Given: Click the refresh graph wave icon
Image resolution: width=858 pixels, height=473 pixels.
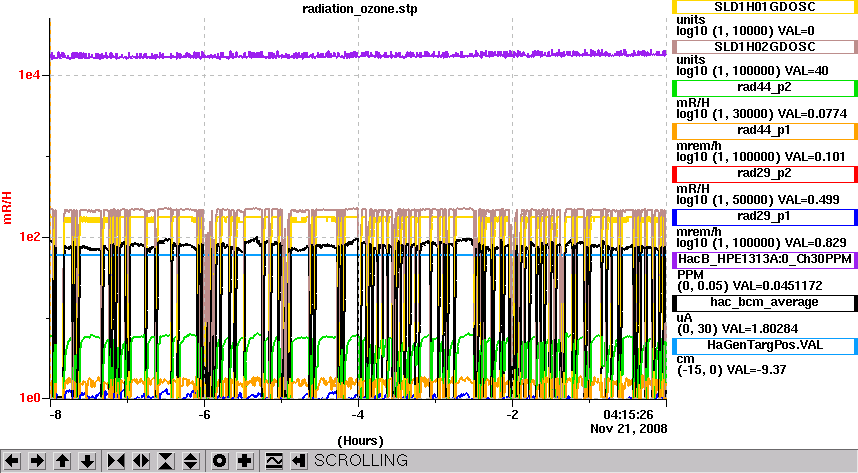Looking at the screenshot, I should click(274, 461).
